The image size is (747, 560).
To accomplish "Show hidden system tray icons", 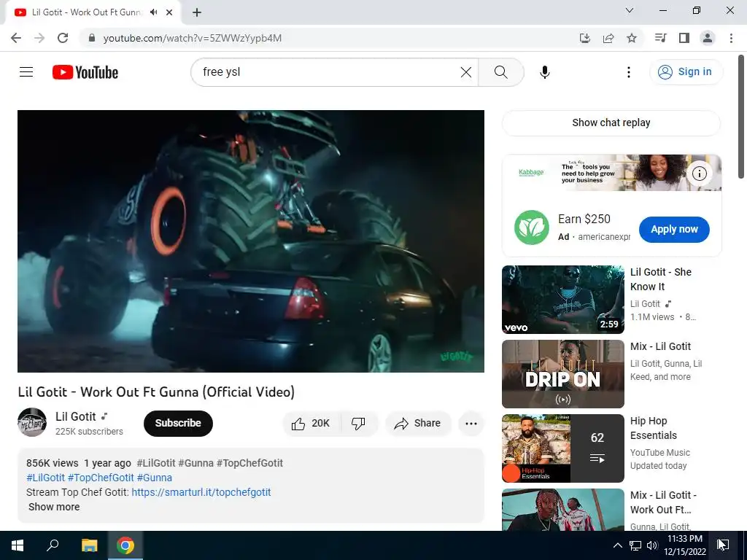I will click(617, 545).
